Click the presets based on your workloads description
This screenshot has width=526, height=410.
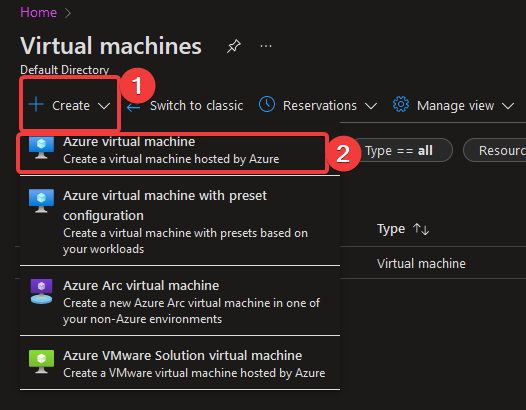pos(185,241)
